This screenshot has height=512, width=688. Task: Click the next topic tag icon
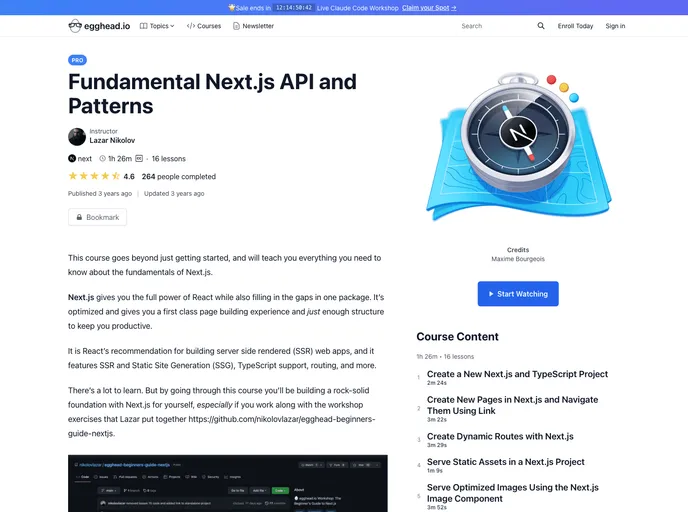72,158
